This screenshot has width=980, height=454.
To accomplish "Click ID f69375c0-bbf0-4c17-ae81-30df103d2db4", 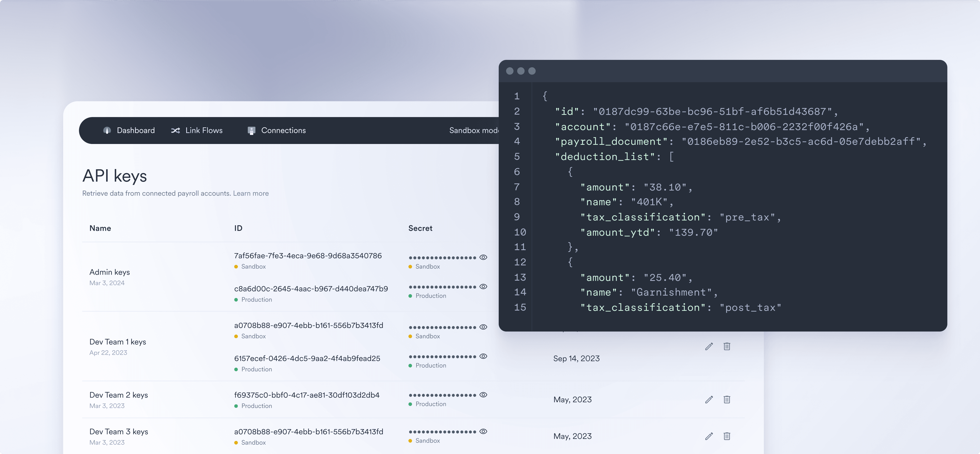I will pos(307,395).
